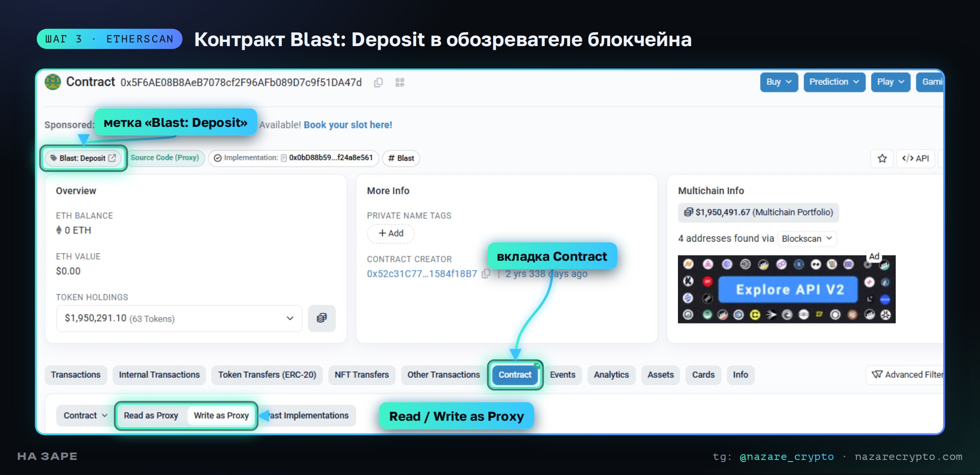Image resolution: width=980 pixels, height=475 pixels.
Task: Open the Token Holdings dropdown
Action: pos(179,318)
